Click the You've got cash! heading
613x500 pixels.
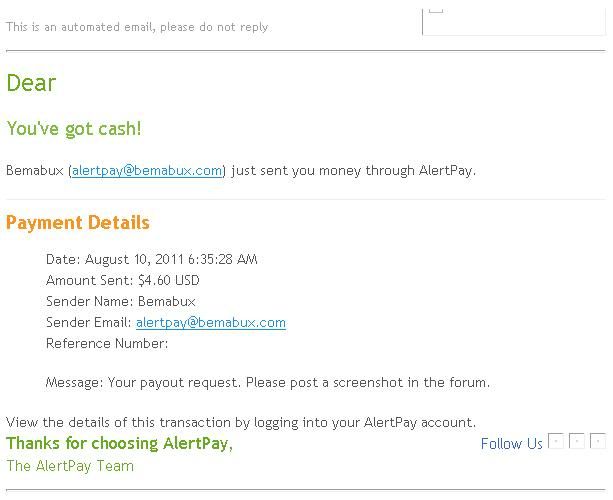click(74, 129)
